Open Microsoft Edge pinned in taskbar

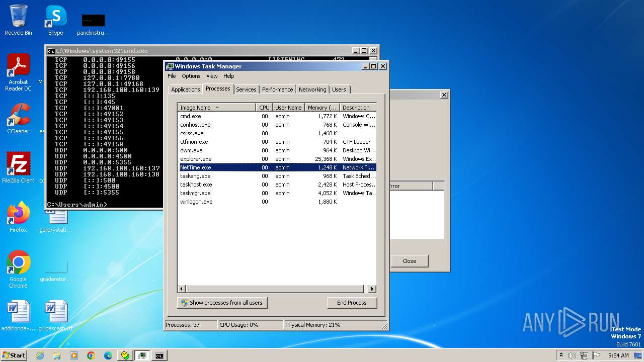coord(108,355)
